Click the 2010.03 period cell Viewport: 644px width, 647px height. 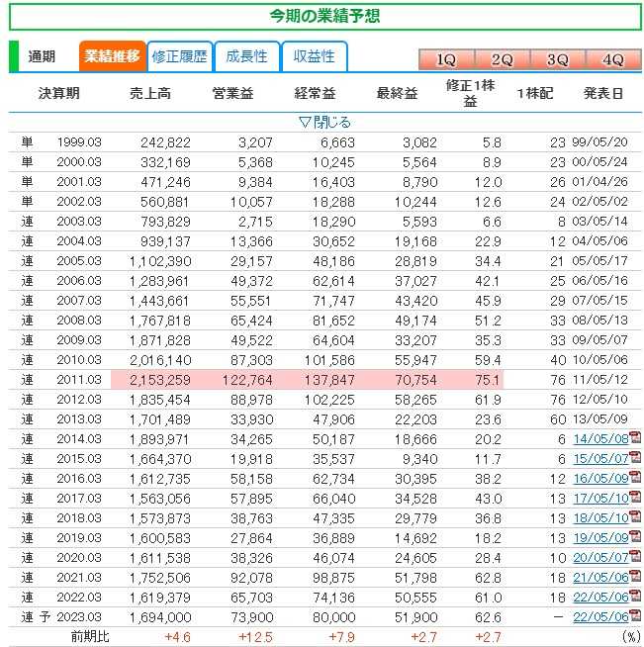coord(79,360)
